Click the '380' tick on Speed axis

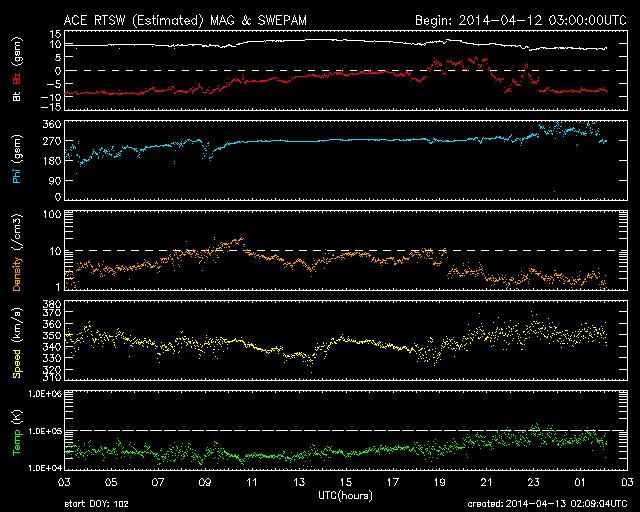click(x=52, y=305)
